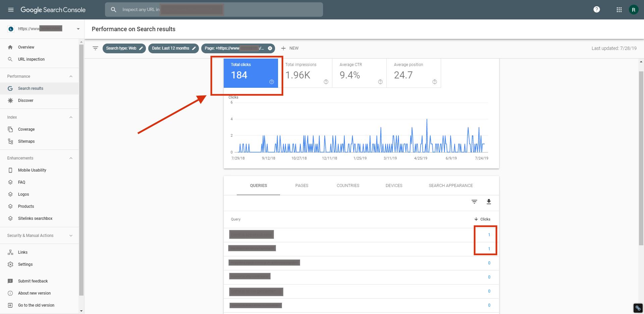Collapse the Index section
Viewport: 644px width, 314px height.
[x=71, y=117]
